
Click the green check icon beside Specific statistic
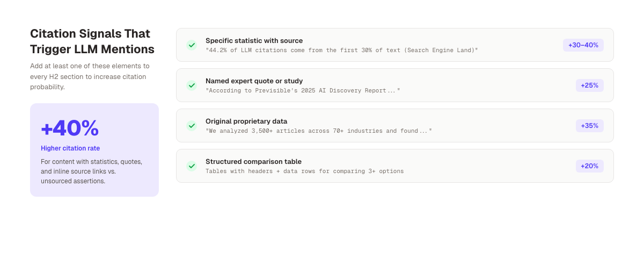click(x=192, y=45)
